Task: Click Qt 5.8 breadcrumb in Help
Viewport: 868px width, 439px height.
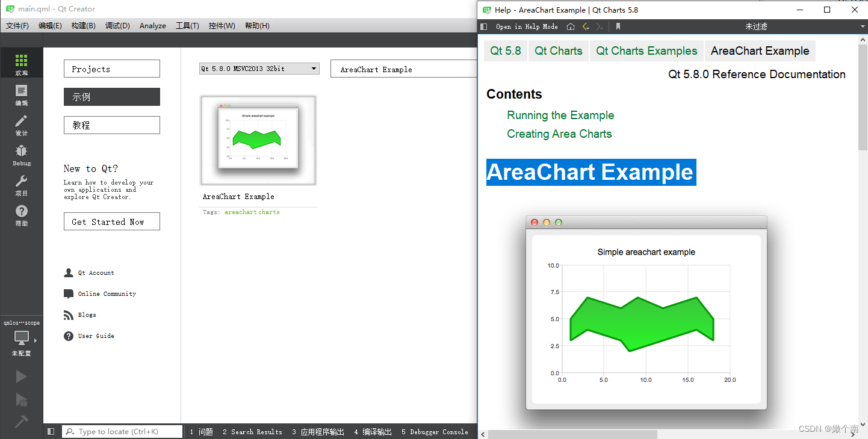Action: [506, 51]
